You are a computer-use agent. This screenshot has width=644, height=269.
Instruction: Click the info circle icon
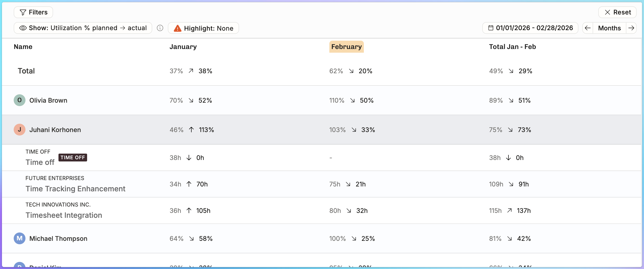(160, 28)
